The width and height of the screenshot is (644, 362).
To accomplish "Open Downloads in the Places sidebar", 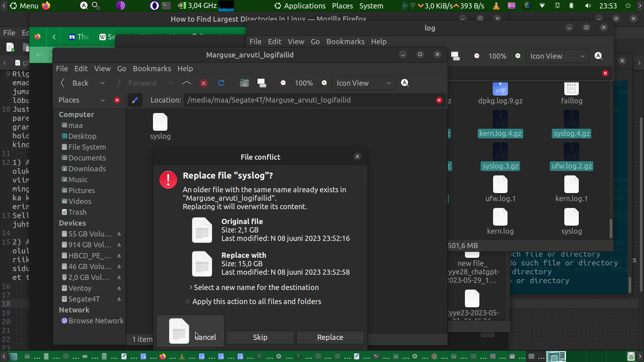I will pos(87,169).
